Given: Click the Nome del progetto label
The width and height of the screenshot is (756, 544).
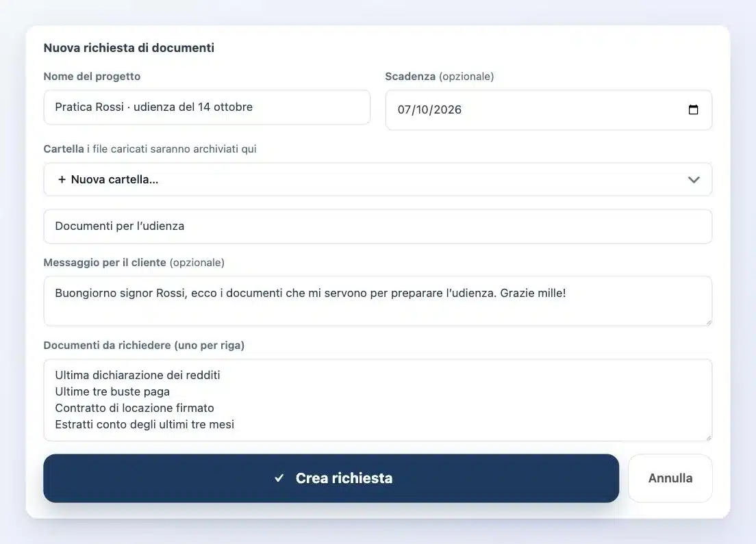Looking at the screenshot, I should 92,76.
